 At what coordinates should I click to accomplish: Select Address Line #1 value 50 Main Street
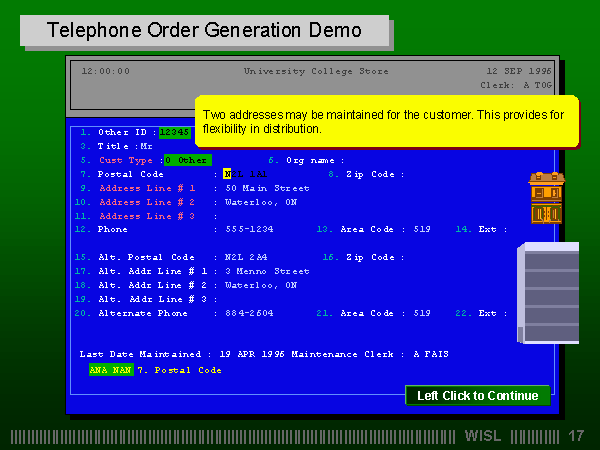[268, 188]
